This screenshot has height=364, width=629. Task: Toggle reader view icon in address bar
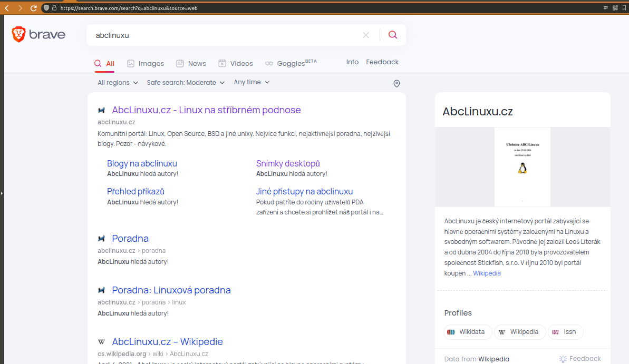click(x=606, y=8)
